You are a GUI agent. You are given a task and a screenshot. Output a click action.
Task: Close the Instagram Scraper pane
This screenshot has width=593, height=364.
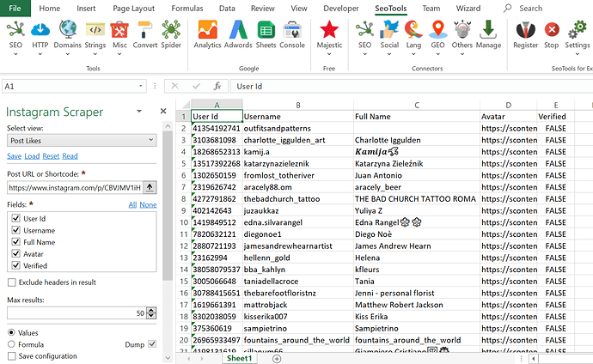(x=163, y=111)
